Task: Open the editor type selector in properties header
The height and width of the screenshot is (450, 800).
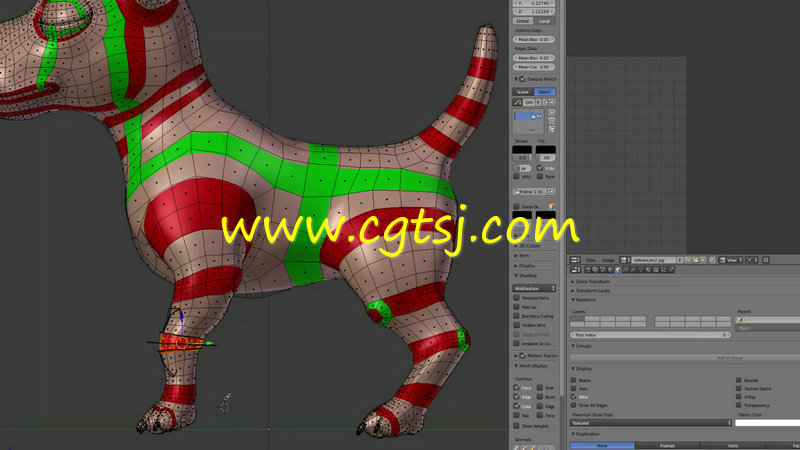Action: (576, 269)
